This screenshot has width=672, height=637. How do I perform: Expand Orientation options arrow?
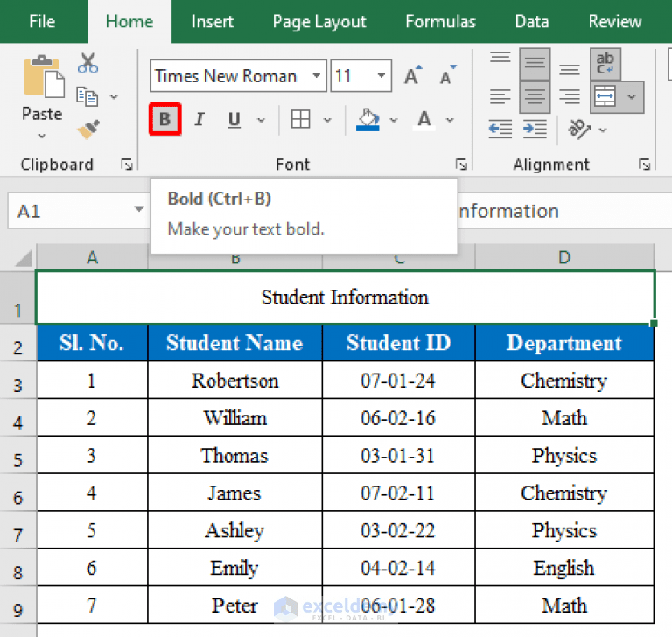(x=603, y=129)
